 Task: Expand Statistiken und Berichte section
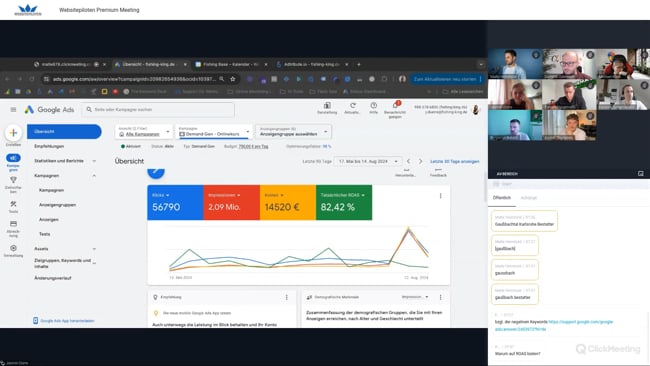pos(94,161)
